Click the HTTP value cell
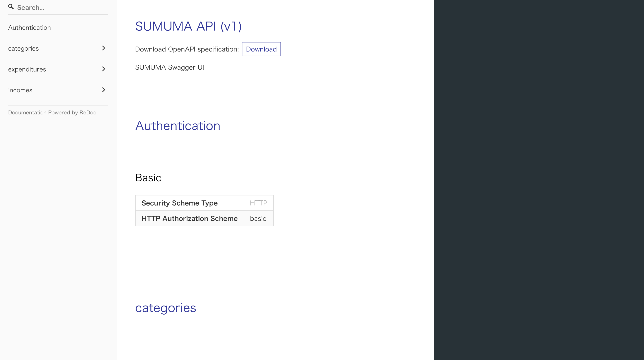The height and width of the screenshot is (360, 644). point(259,203)
